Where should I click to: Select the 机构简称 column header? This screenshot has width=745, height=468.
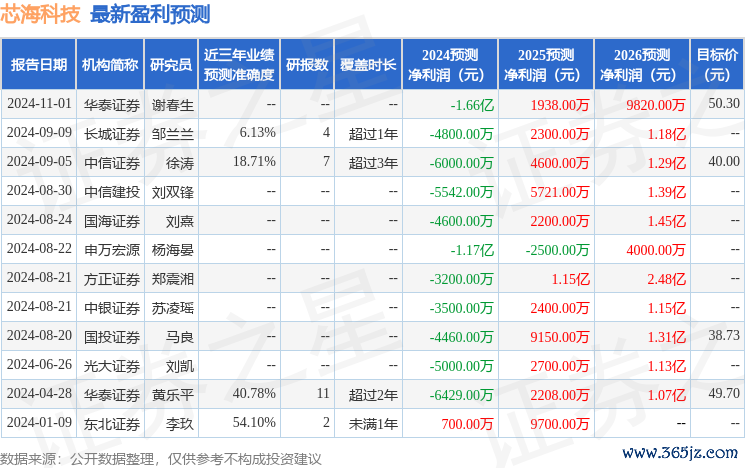pyautogui.click(x=110, y=64)
